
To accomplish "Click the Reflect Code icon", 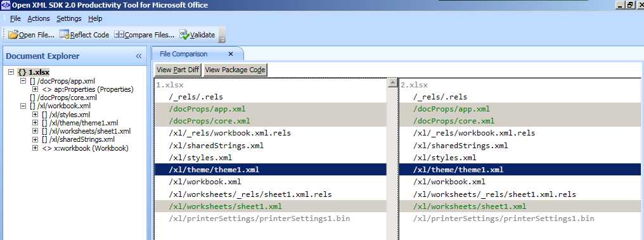I will click(65, 34).
